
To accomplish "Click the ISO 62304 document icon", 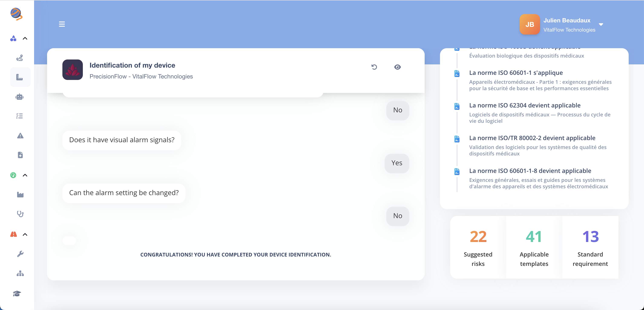I will coord(457,106).
